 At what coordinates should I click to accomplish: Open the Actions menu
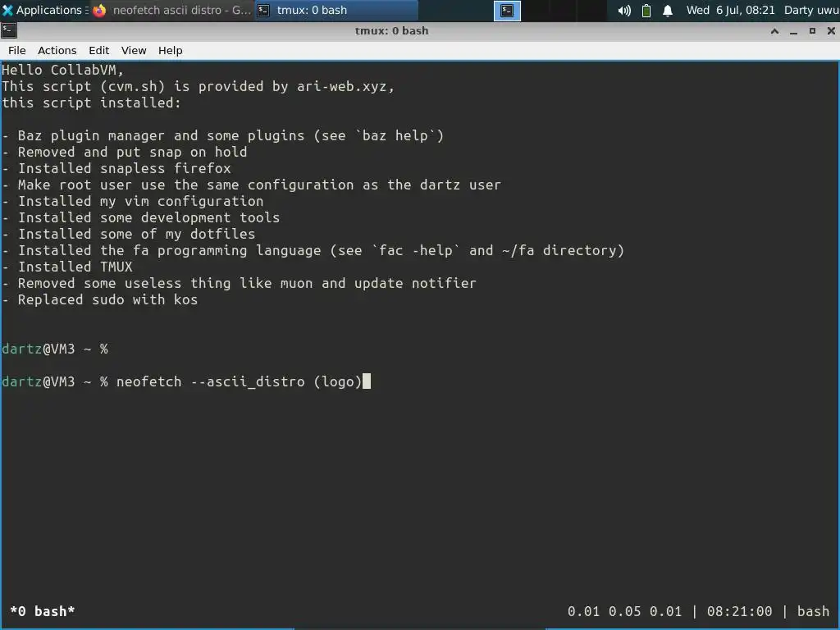click(57, 50)
